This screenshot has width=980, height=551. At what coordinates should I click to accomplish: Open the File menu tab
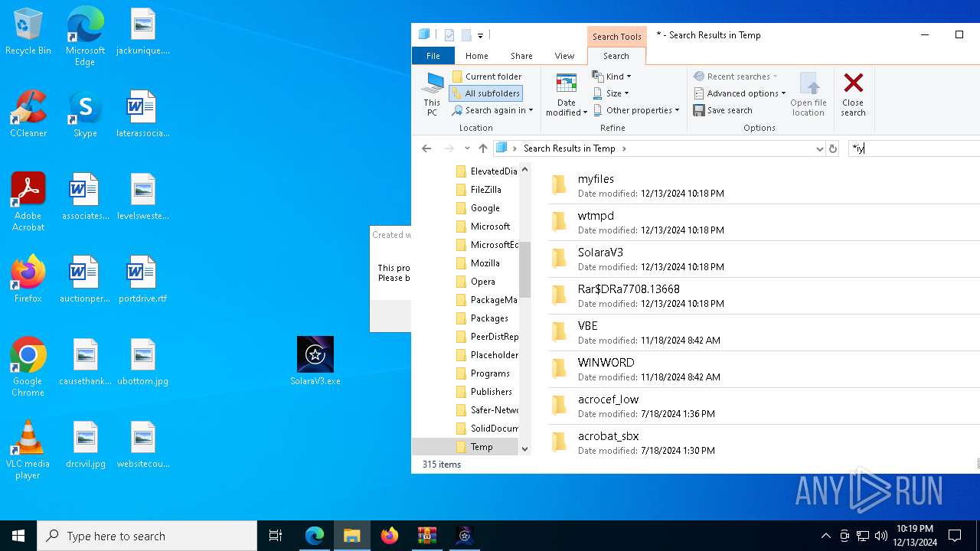(x=433, y=56)
